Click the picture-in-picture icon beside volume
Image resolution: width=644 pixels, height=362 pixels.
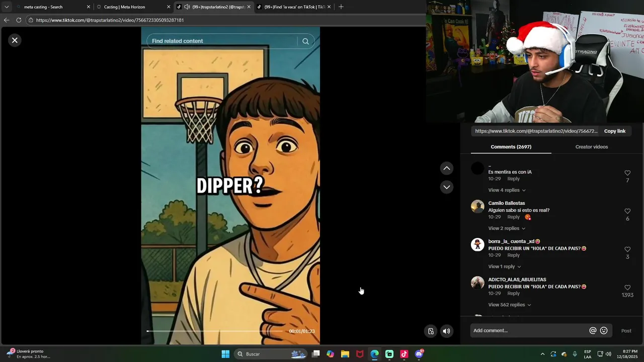click(431, 331)
